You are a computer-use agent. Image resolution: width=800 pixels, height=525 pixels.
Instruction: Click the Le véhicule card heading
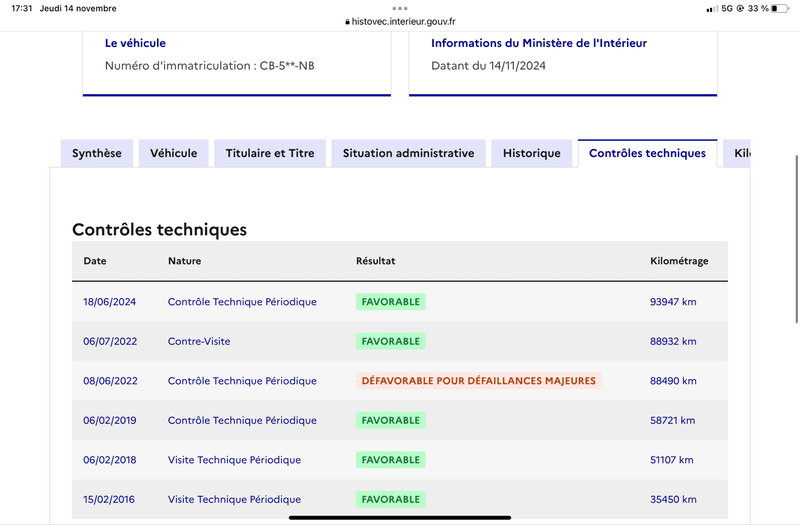point(135,43)
